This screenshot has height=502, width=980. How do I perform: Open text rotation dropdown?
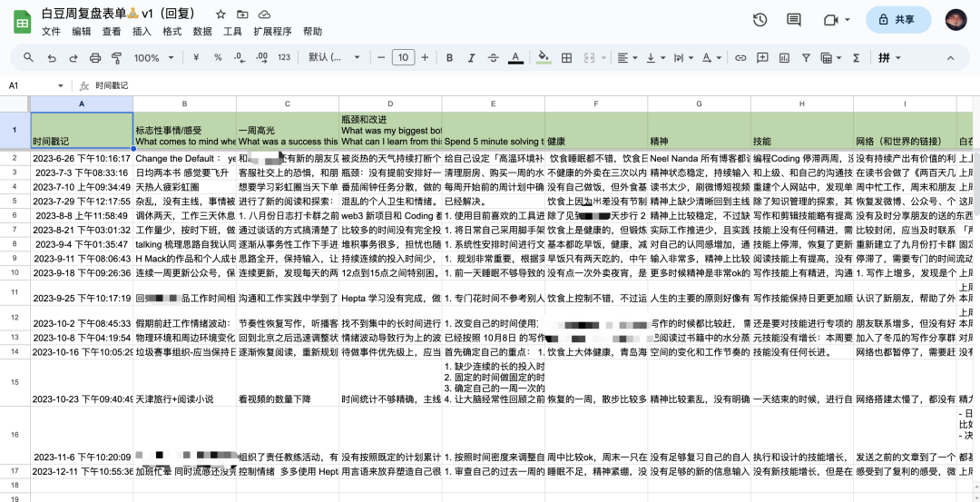point(711,57)
